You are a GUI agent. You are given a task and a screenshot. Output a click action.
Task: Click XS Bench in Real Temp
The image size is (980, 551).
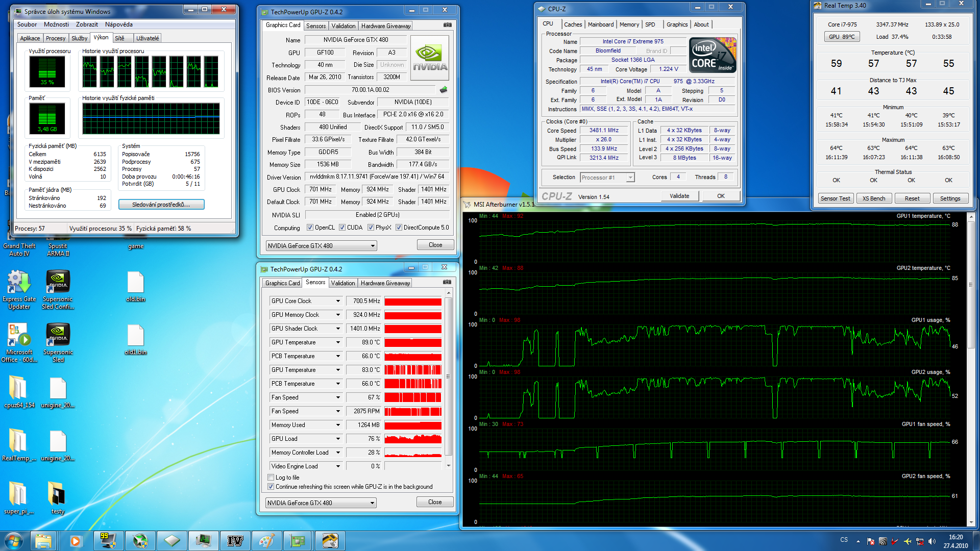click(x=874, y=198)
